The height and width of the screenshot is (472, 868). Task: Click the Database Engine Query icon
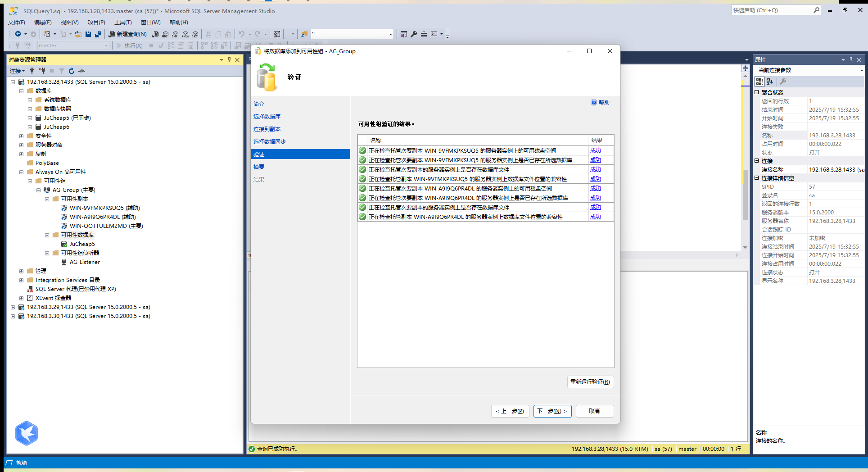click(x=155, y=34)
